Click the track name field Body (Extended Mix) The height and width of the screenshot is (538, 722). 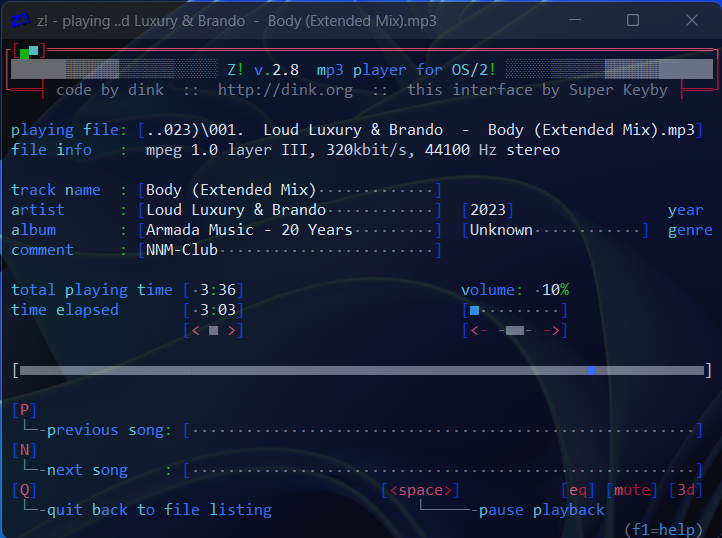click(x=290, y=190)
